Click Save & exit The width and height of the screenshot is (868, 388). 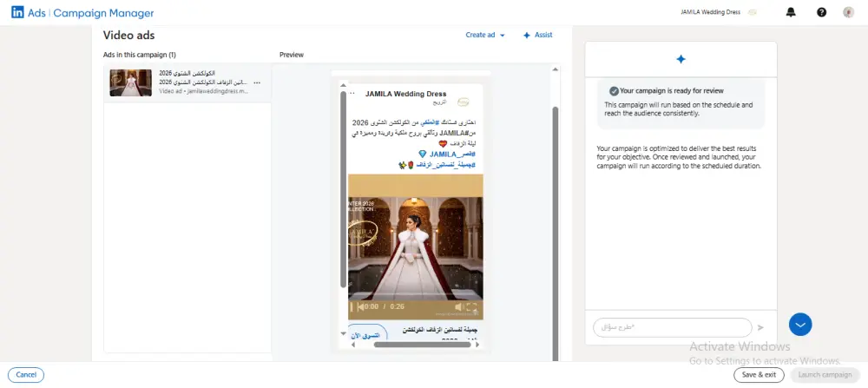click(x=759, y=375)
